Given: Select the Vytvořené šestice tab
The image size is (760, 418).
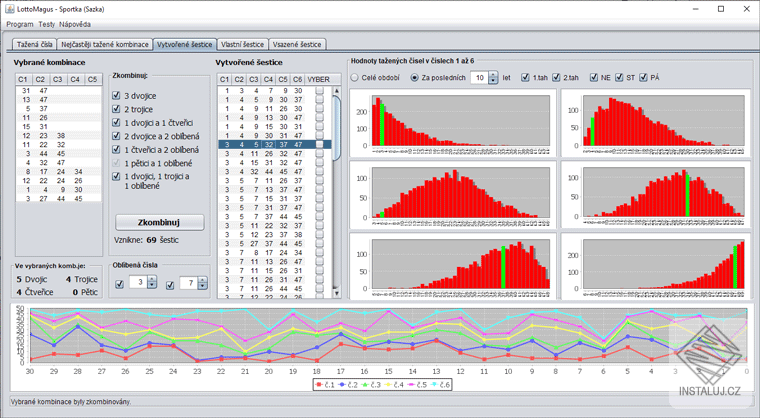Looking at the screenshot, I should pyautogui.click(x=185, y=44).
